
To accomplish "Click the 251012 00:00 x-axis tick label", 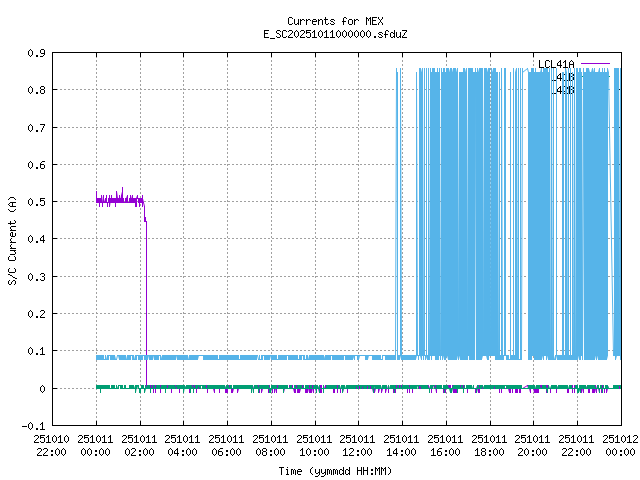I will point(621,444).
